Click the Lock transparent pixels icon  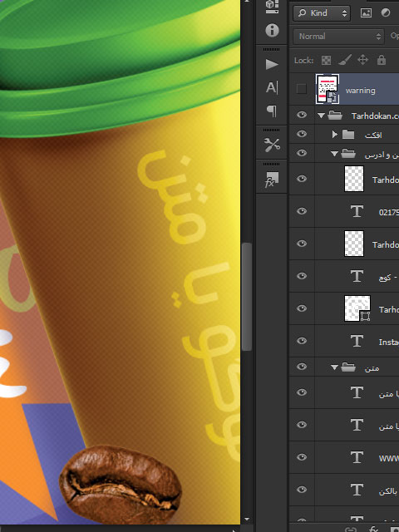pyautogui.click(x=326, y=61)
